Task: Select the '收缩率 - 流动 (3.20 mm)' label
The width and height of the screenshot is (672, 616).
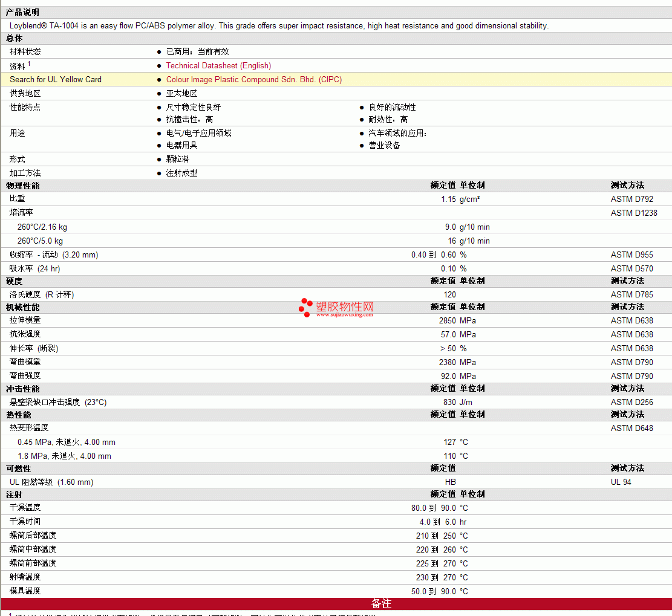Action: [x=54, y=255]
